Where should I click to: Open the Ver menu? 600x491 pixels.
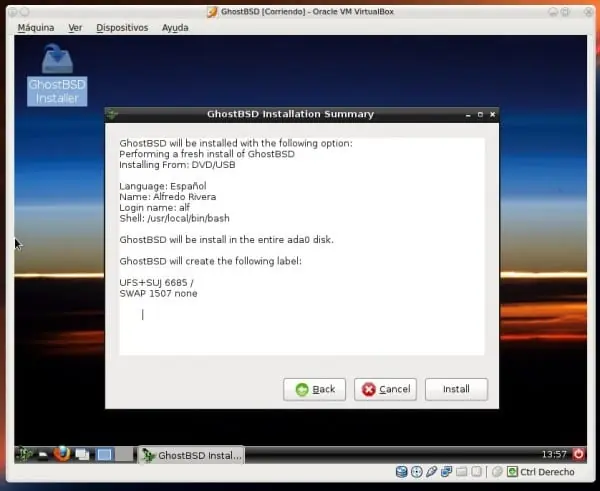75,28
